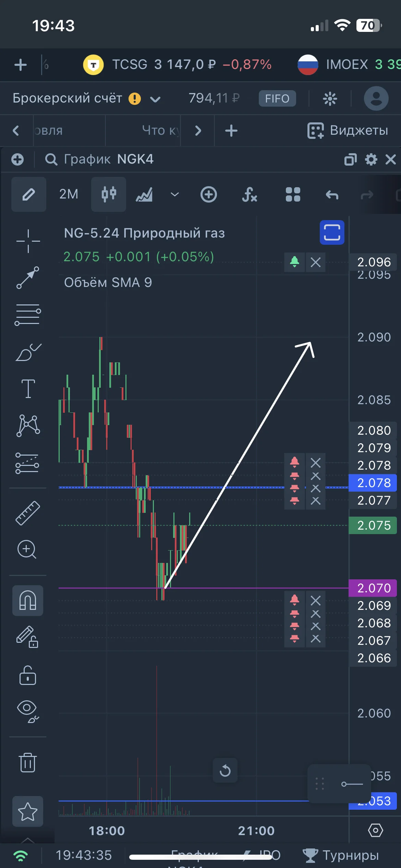Open the user profile avatar

pos(376,98)
